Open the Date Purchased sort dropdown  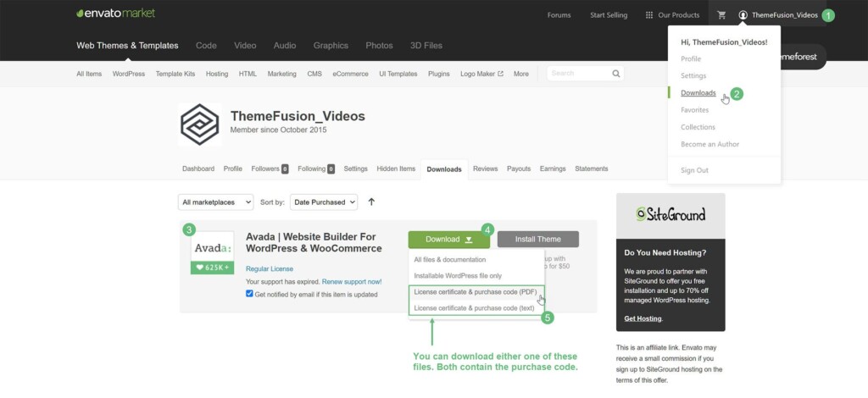coord(324,202)
